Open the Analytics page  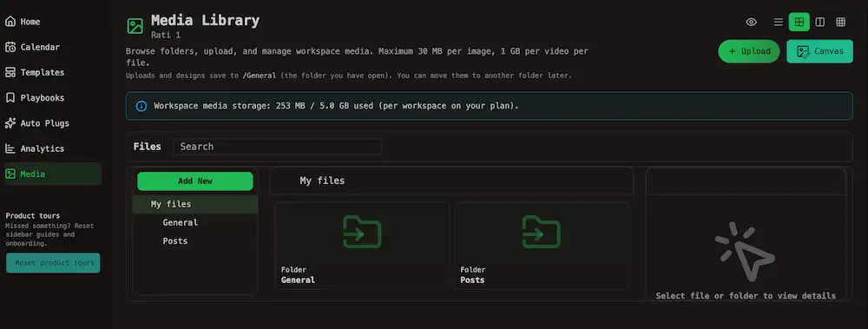click(x=53, y=148)
